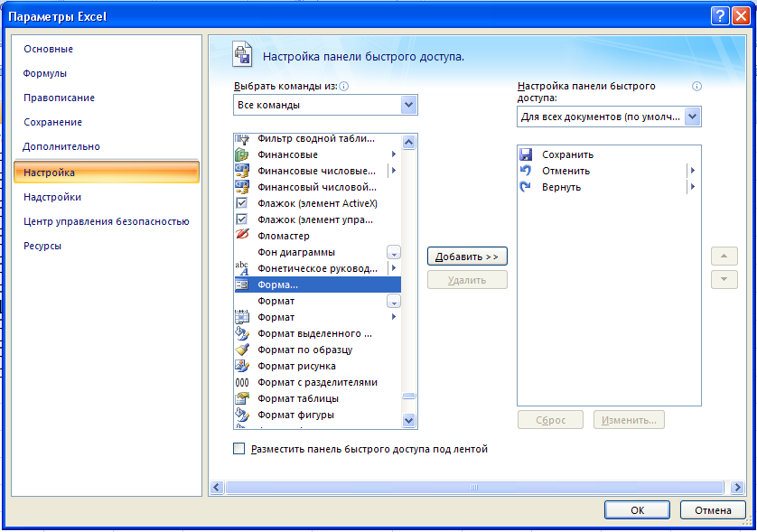The image size is (757, 532).
Task: Expand the Финансовые submenu arrow
Action: click(x=394, y=154)
